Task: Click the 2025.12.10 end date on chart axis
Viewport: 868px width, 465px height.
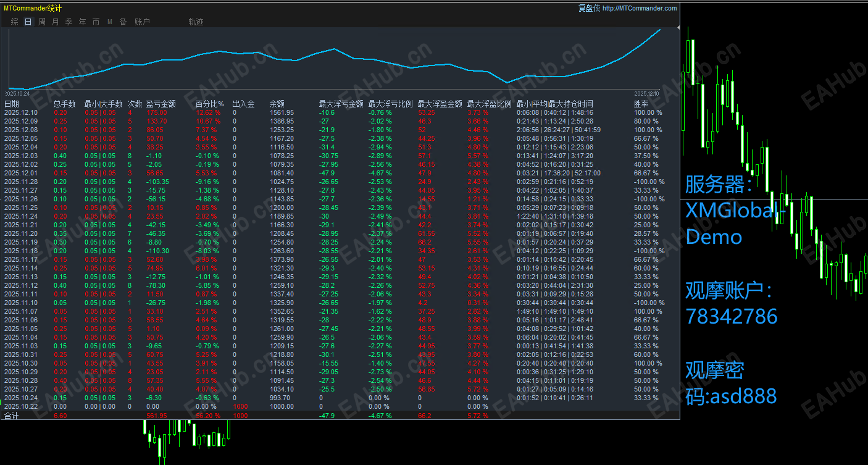Action: click(647, 93)
